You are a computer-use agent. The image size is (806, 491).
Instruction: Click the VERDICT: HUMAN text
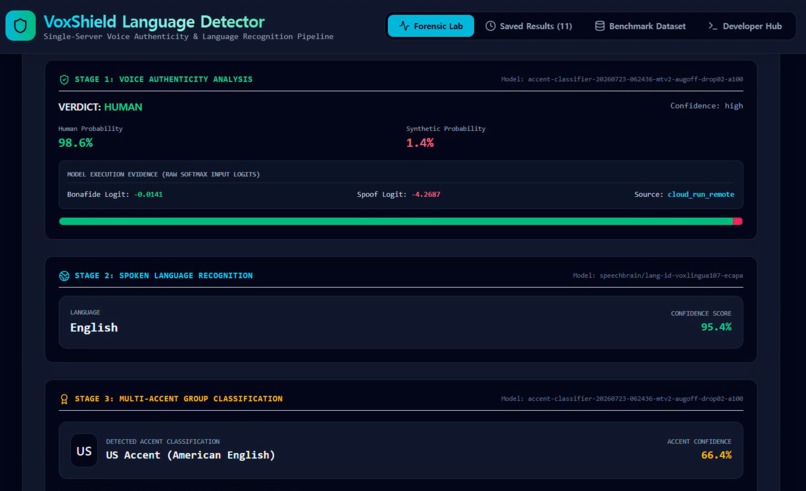100,107
